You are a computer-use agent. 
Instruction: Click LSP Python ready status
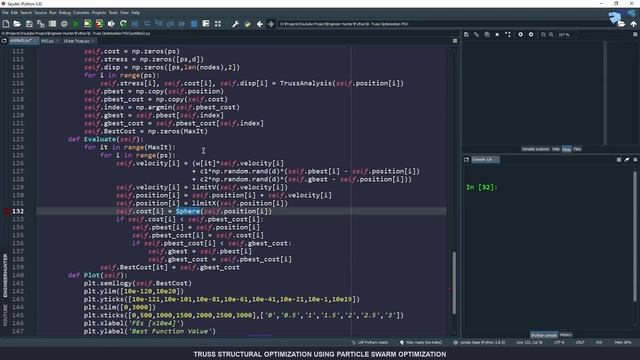(x=370, y=342)
